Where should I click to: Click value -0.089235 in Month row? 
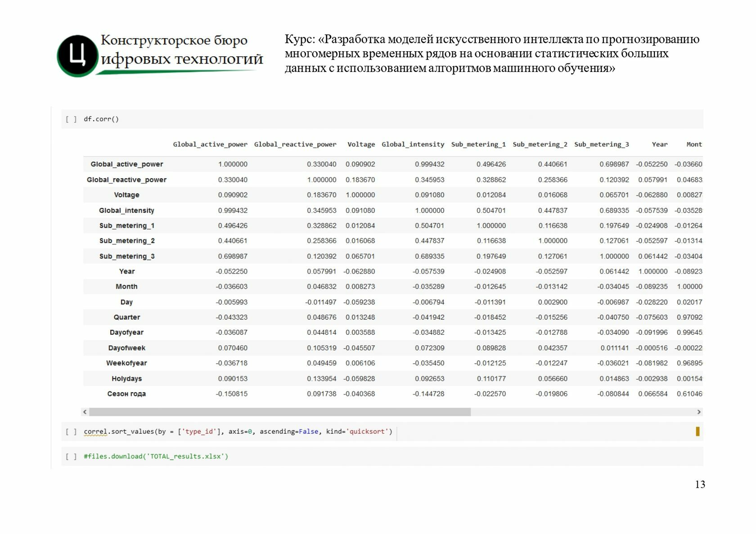pyautogui.click(x=652, y=287)
